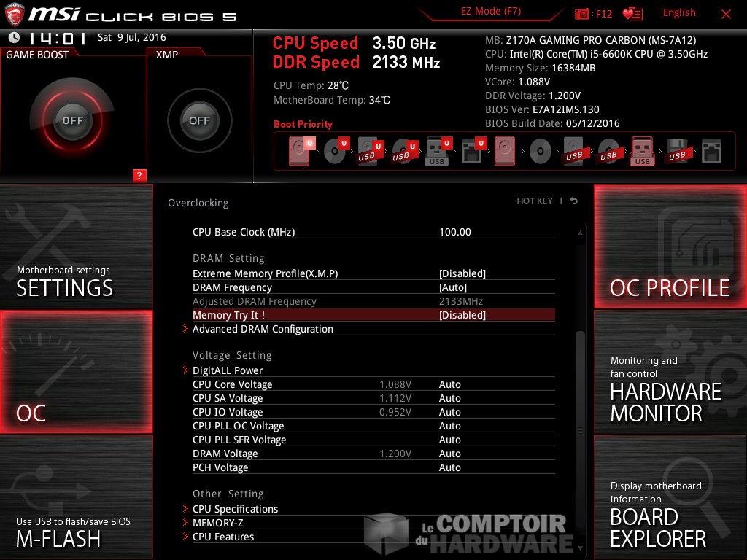Open the M-FLASH BIOS flashing panel
The image size is (747, 560).
click(76, 497)
